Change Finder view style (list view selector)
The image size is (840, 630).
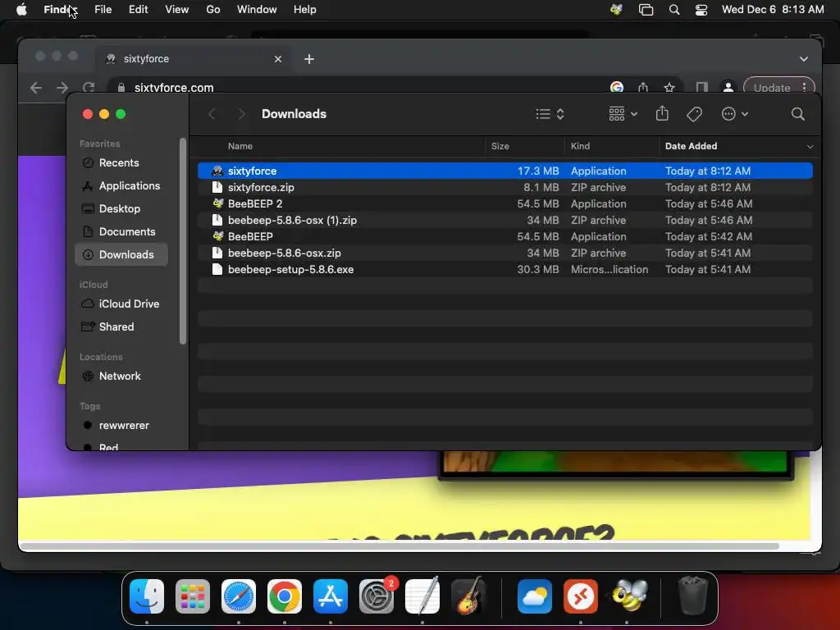pyautogui.click(x=550, y=113)
